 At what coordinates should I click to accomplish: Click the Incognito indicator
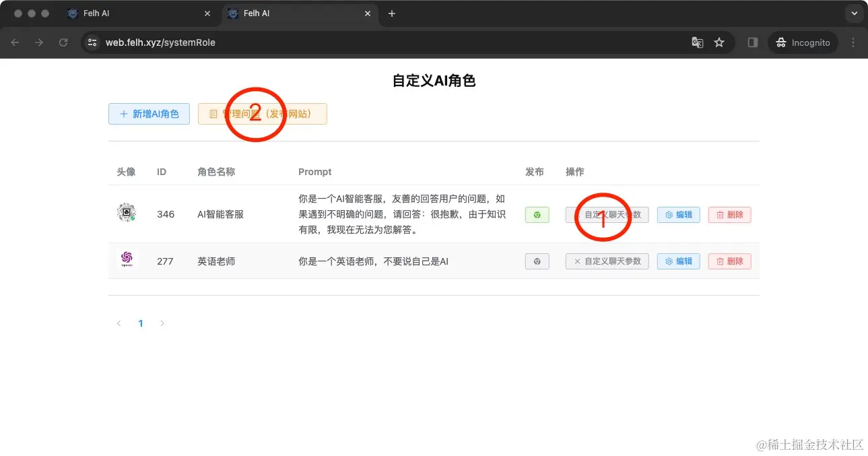(803, 42)
